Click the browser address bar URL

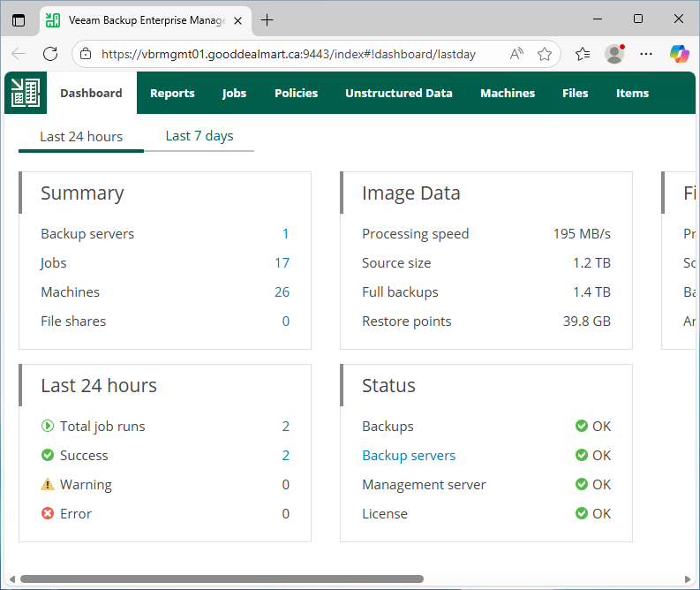coord(288,54)
